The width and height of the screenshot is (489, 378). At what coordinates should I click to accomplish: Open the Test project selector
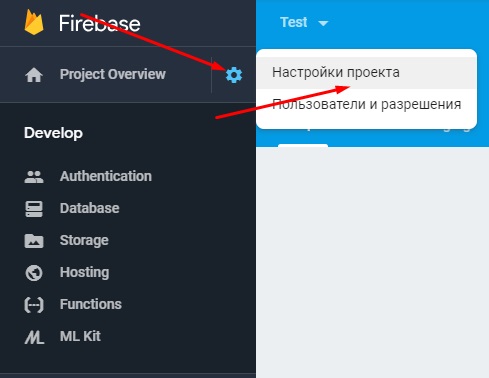pyautogui.click(x=304, y=22)
